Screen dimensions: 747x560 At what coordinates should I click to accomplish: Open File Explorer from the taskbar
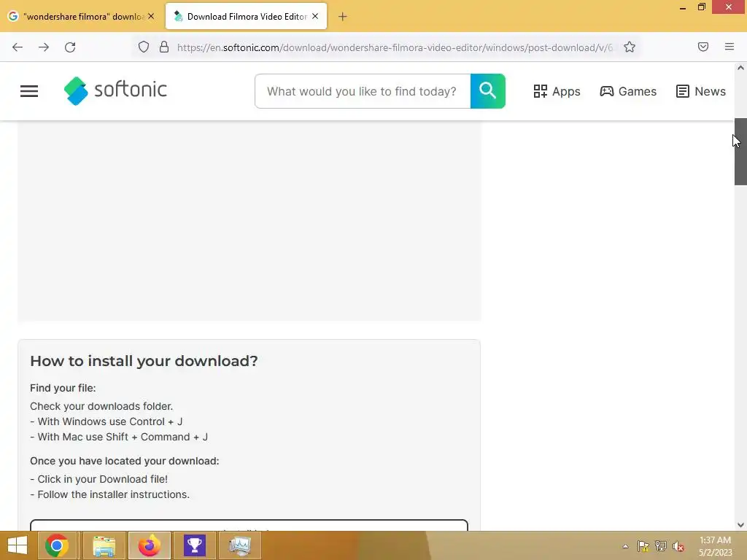coord(104,545)
